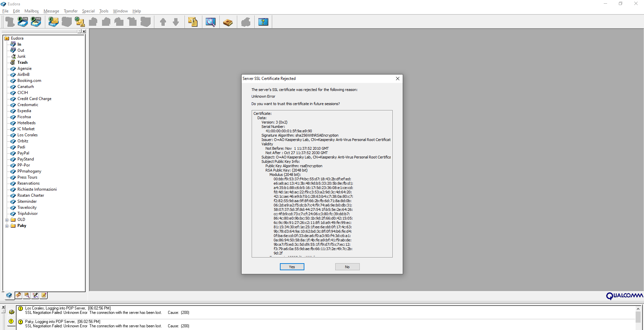Expand the OLD folder

7,220
